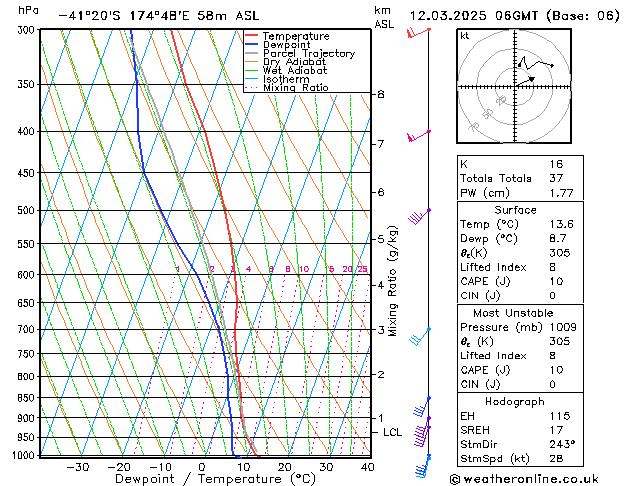Click the Mixing Ratio legend entry
629x486 pixels.
[x=287, y=87]
